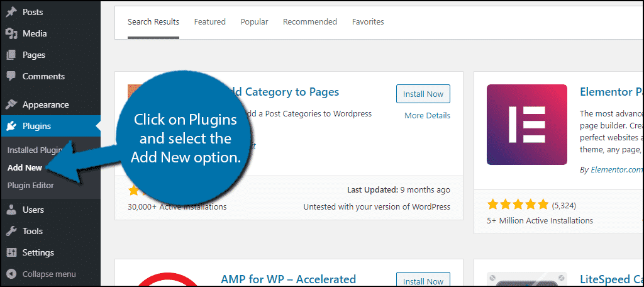This screenshot has width=644, height=287.
Task: Install the Add Category to Pages plugin
Action: (423, 94)
